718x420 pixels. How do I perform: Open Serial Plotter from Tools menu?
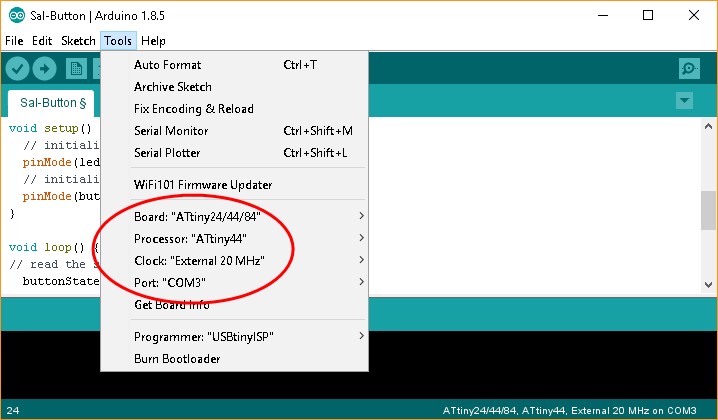tap(234, 153)
